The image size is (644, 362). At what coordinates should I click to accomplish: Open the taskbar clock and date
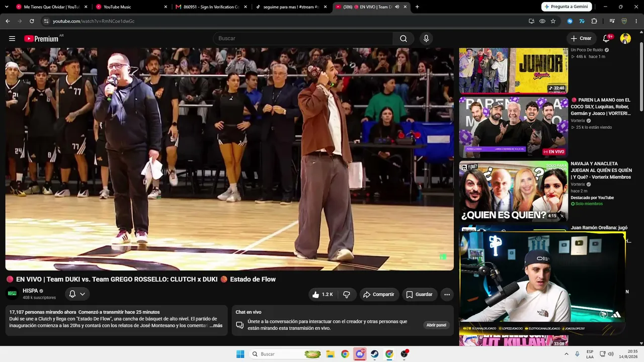tap(629, 354)
